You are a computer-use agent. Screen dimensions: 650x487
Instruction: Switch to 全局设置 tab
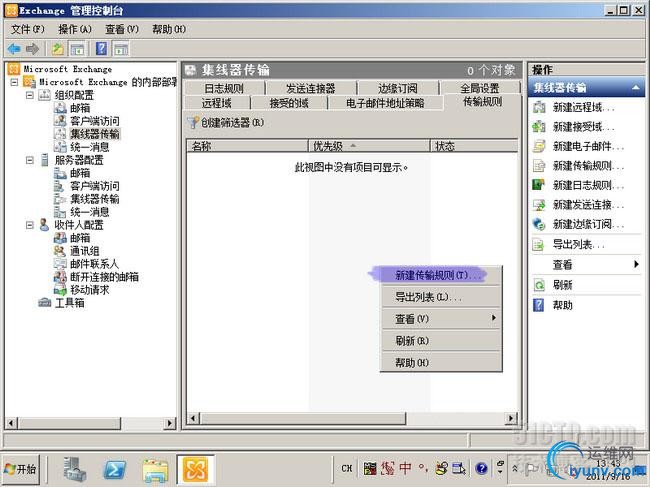pyautogui.click(x=480, y=88)
